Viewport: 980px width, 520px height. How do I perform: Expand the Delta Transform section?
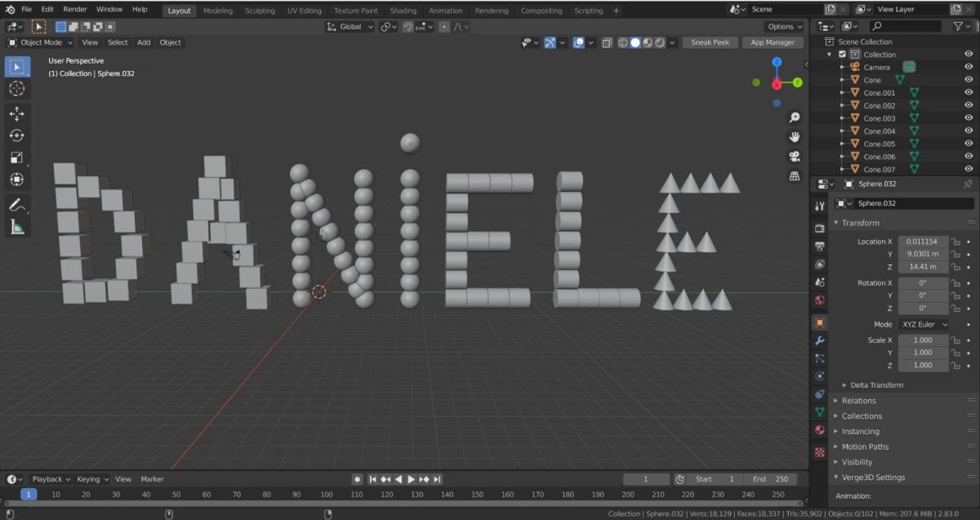point(876,385)
